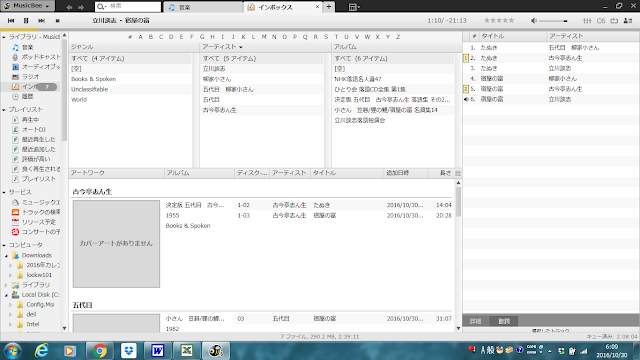Stop playback with the square button
Screen dimensions: 640x360
(x=58, y=20)
